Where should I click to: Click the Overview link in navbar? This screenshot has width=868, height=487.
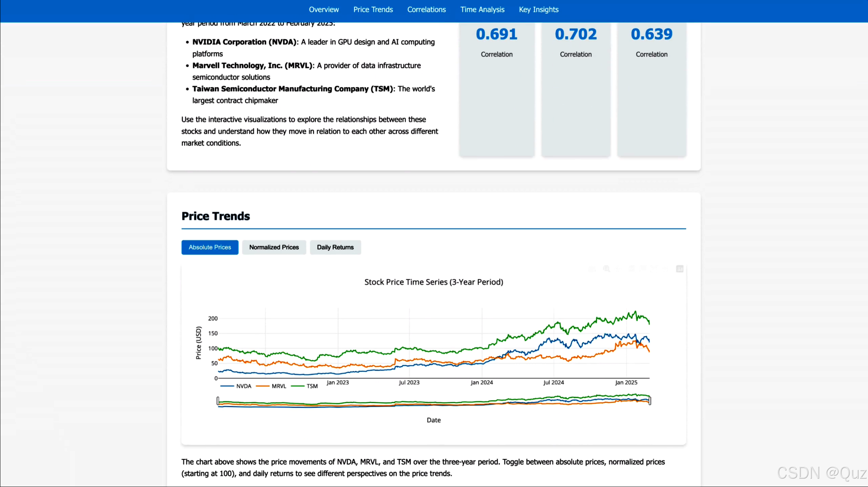point(324,10)
